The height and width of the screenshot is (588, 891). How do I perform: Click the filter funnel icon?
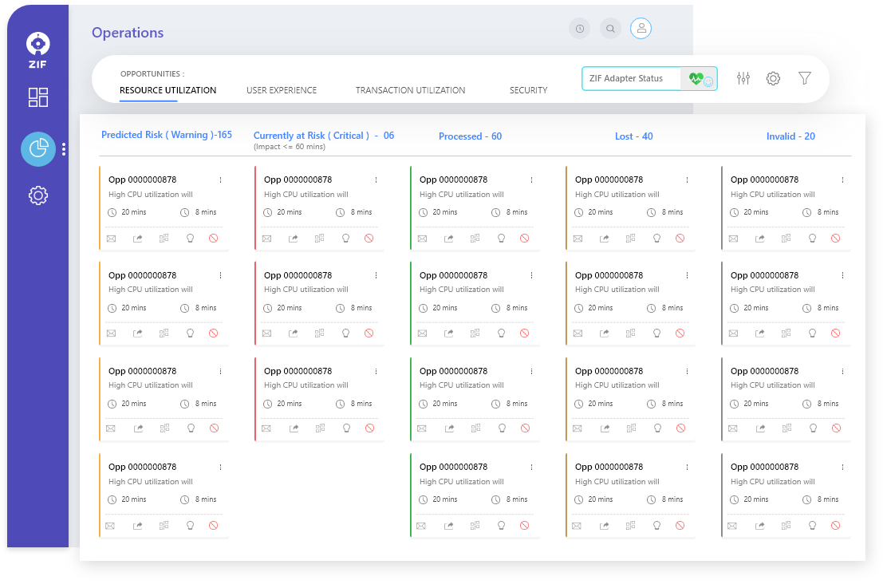pyautogui.click(x=805, y=78)
